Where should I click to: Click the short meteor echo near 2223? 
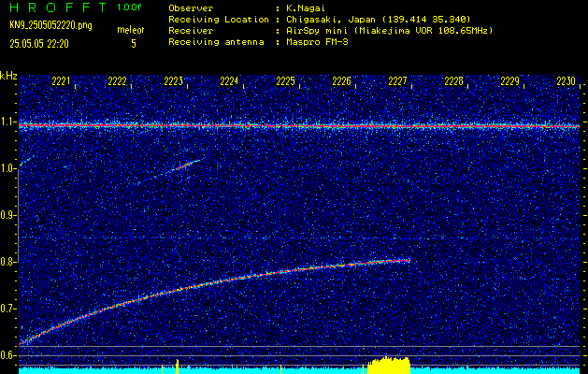[186, 165]
